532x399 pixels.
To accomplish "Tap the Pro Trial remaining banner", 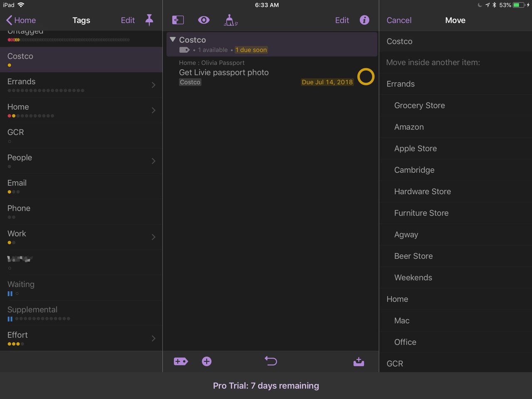I will click(266, 386).
